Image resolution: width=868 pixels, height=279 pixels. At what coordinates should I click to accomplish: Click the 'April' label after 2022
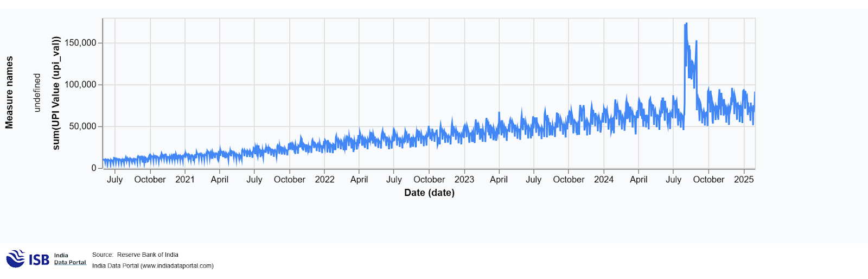pos(359,180)
